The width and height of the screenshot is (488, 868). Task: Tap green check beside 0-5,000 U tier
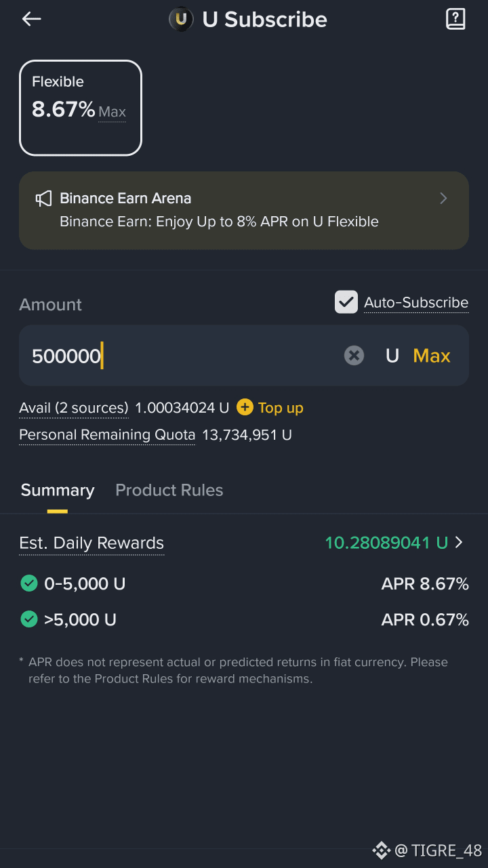click(28, 583)
